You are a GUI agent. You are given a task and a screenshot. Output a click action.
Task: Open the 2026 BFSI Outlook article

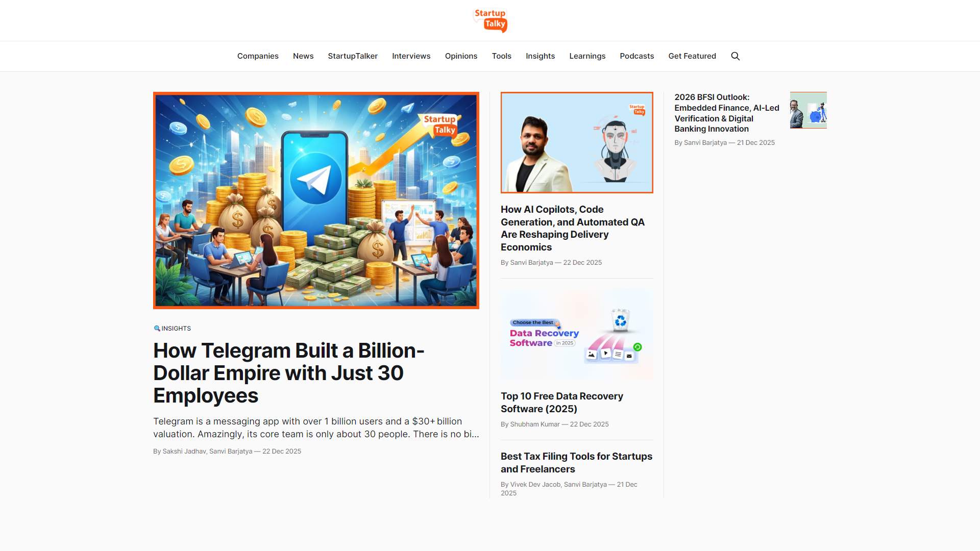[x=726, y=113]
